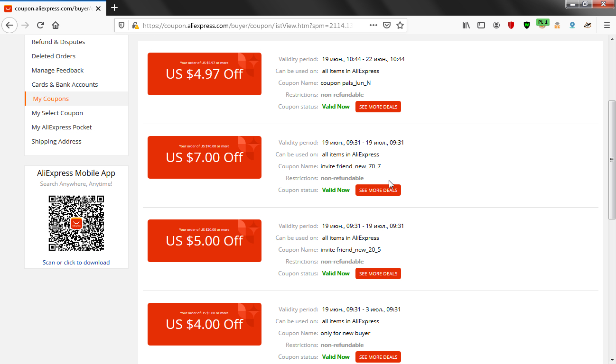Open Refund & Disputes in sidebar
616x364 pixels.
coord(58,42)
